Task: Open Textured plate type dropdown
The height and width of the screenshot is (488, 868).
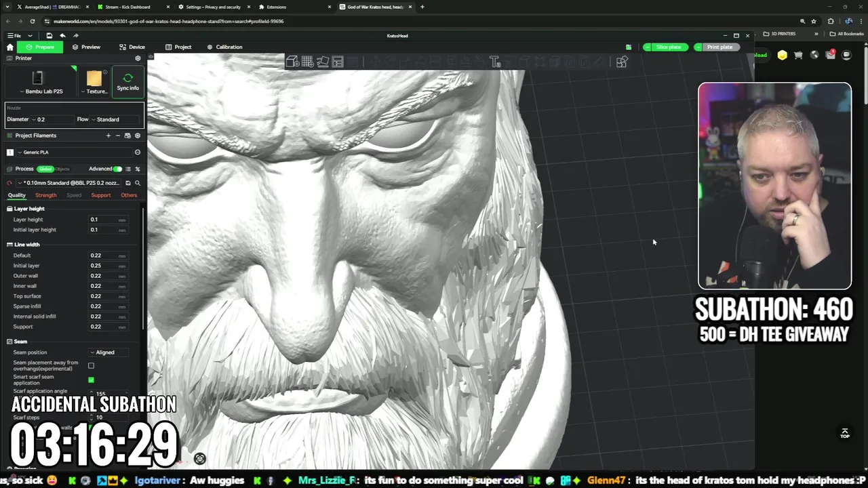Action: coord(95,82)
